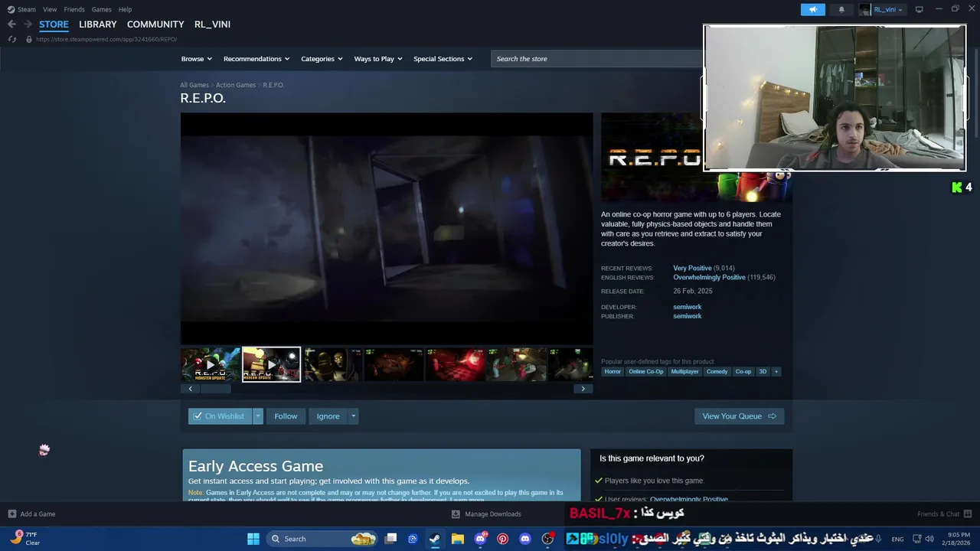
Task: Click the Search the store field
Action: pyautogui.click(x=597, y=59)
